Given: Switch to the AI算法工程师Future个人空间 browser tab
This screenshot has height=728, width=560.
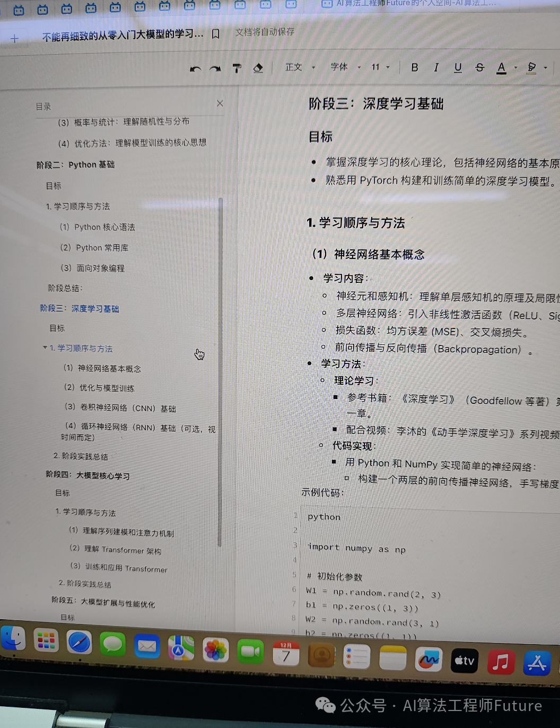Looking at the screenshot, I should (409, 3).
